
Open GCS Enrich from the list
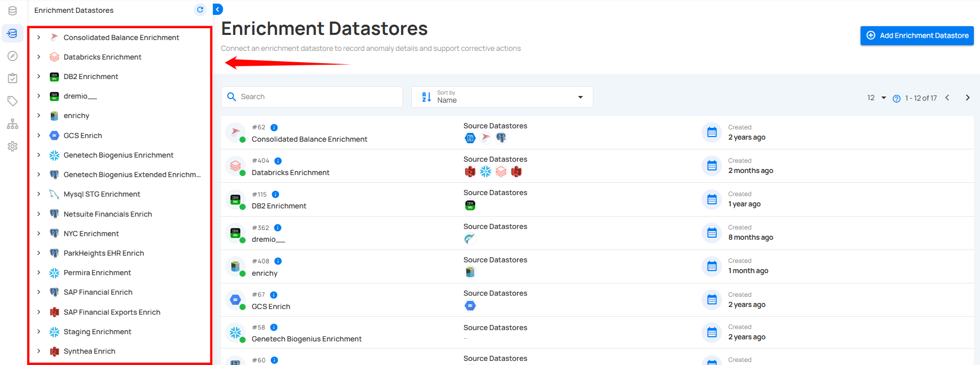(271, 306)
